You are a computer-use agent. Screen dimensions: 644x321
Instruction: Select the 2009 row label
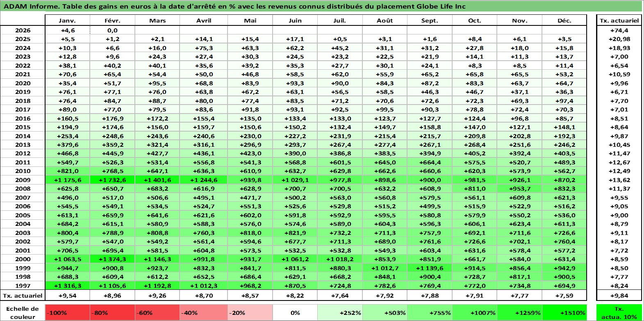tap(23, 180)
